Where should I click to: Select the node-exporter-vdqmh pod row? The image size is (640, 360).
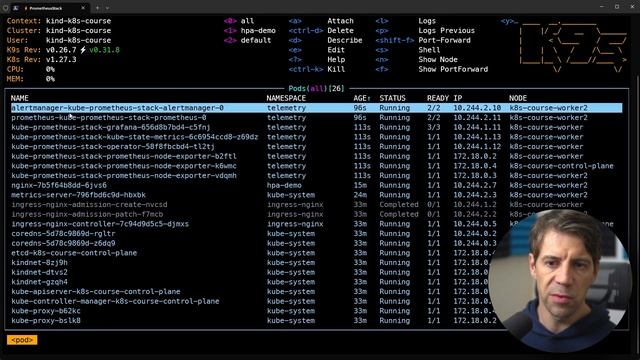click(316, 176)
